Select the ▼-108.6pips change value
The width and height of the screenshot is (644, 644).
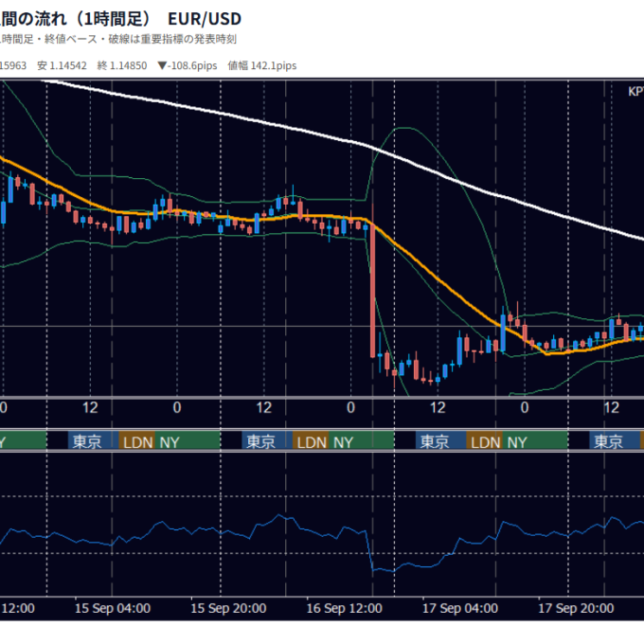[188, 65]
